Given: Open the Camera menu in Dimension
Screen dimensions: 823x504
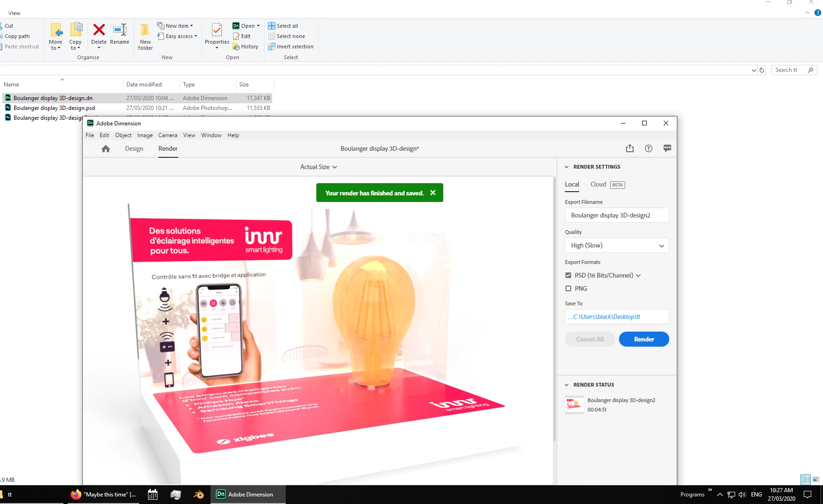Looking at the screenshot, I should [x=168, y=135].
